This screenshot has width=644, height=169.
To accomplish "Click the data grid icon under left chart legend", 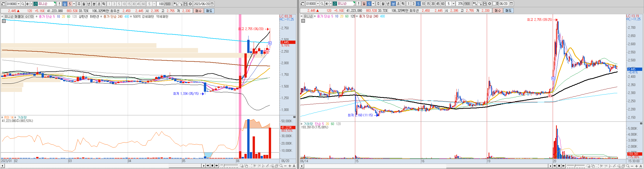I will click(x=4, y=21).
